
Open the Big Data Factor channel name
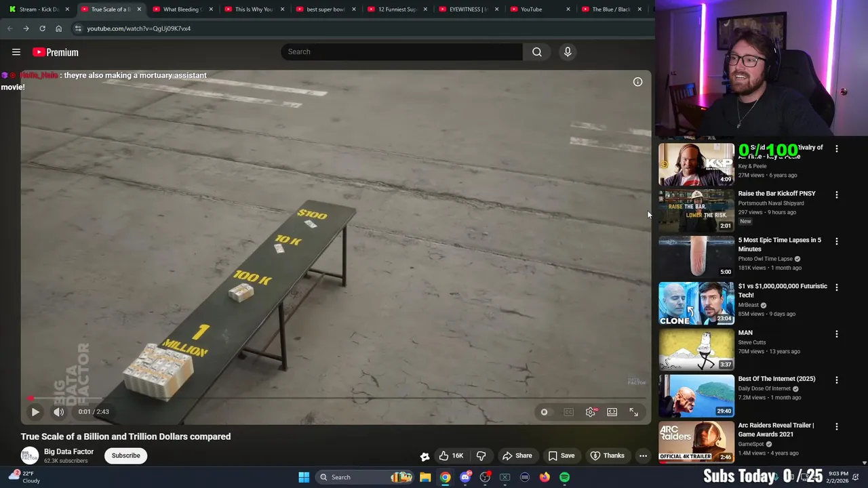pyautogui.click(x=68, y=451)
